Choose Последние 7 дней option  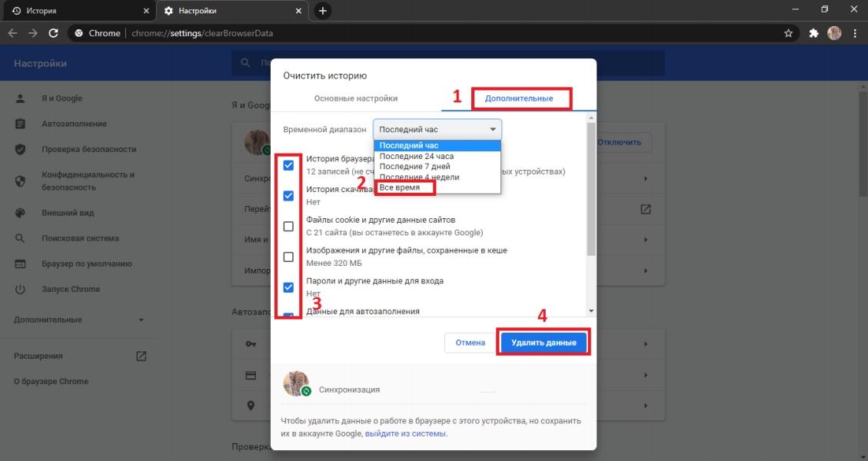(x=437, y=167)
